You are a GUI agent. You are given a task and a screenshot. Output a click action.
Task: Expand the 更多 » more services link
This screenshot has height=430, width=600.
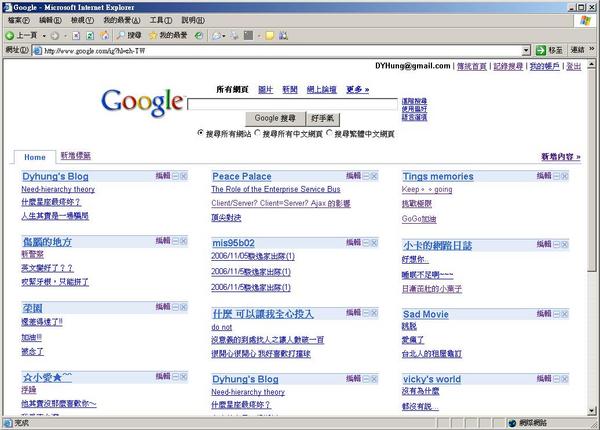click(x=357, y=90)
